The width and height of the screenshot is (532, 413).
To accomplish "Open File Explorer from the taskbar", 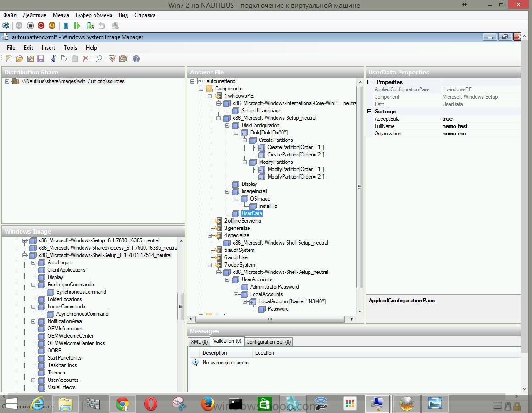I will pos(66,404).
